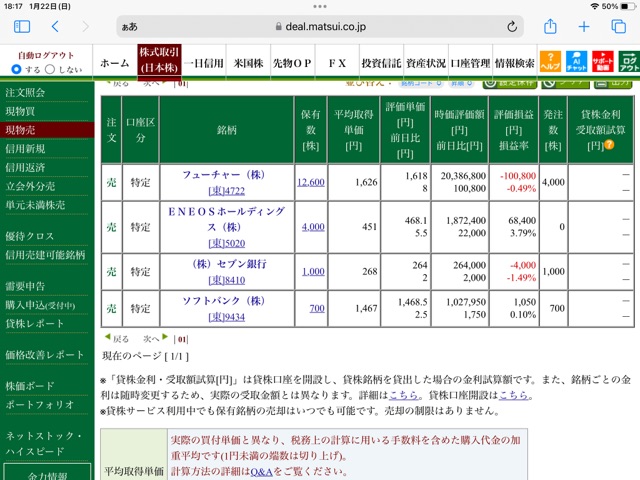The height and width of the screenshot is (480, 640).
Task: Click こちら link for 貸株口座開設
Action: tap(513, 395)
